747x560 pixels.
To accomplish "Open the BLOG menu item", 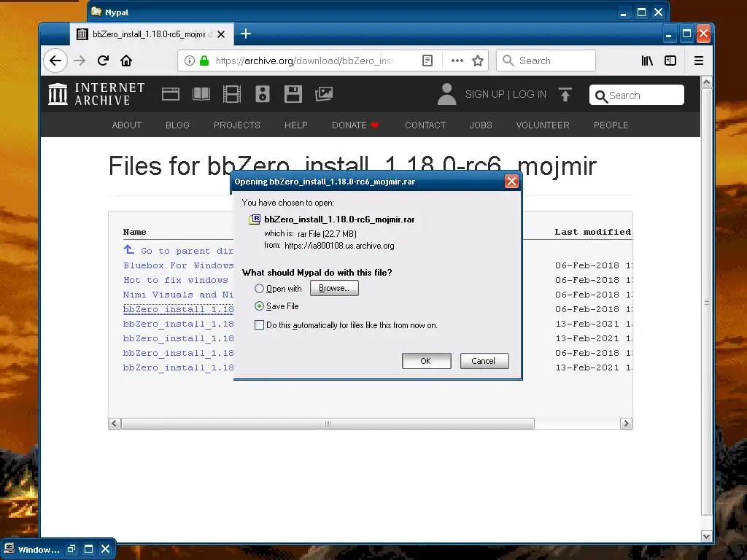I will 178,125.
